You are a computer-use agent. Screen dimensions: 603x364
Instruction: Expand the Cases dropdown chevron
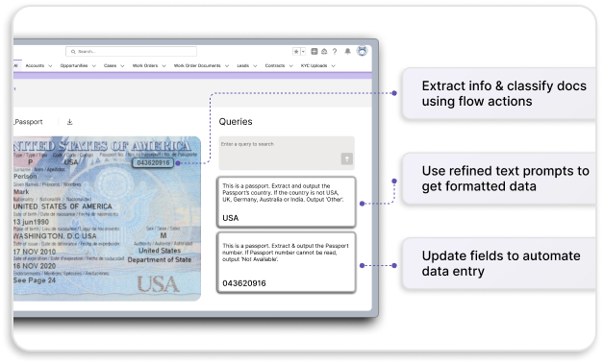point(122,66)
